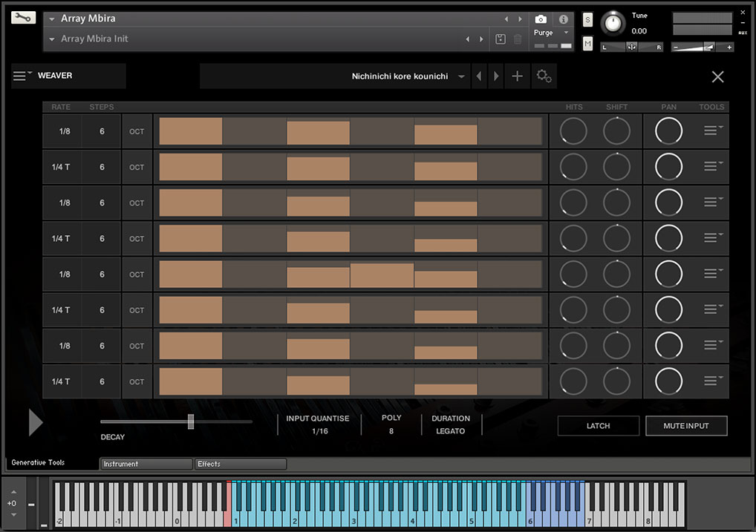Add a new preset with plus icon
The image size is (756, 532).
click(x=518, y=76)
